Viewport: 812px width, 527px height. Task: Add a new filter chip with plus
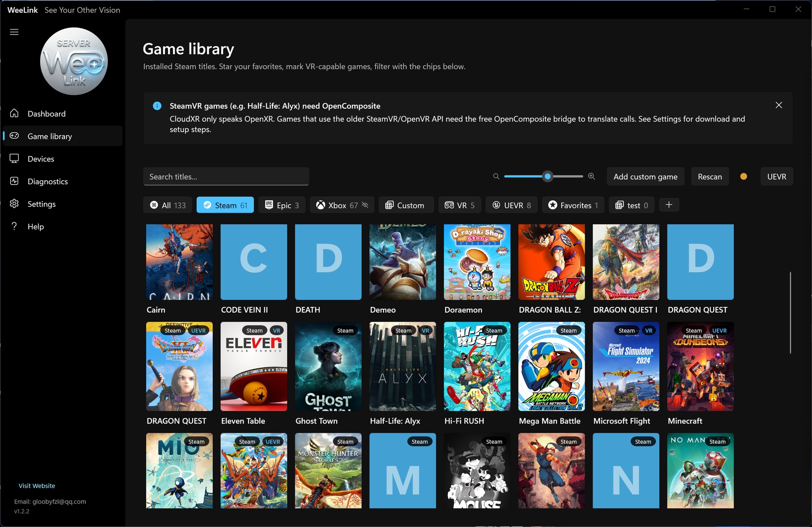coord(669,205)
